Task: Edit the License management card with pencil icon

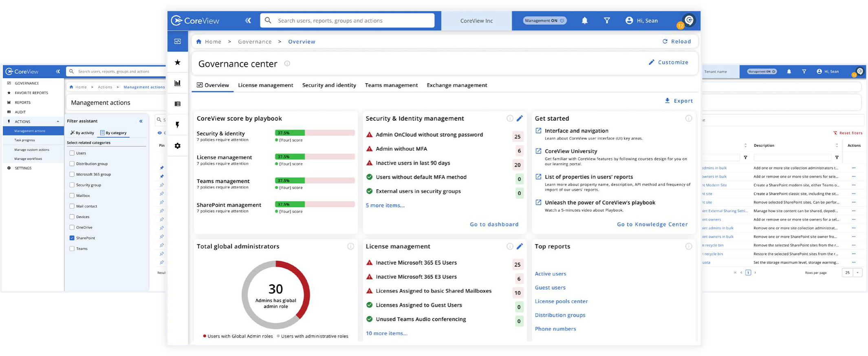Action: click(520, 246)
